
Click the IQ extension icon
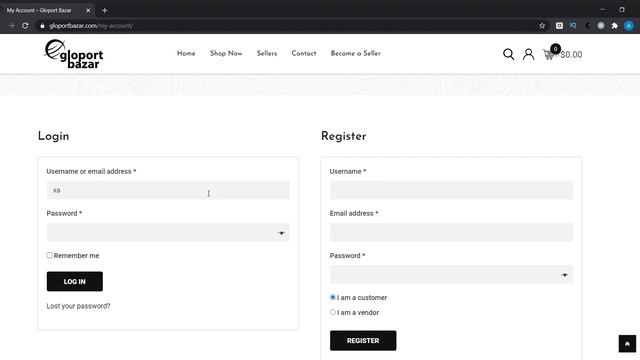(x=573, y=26)
